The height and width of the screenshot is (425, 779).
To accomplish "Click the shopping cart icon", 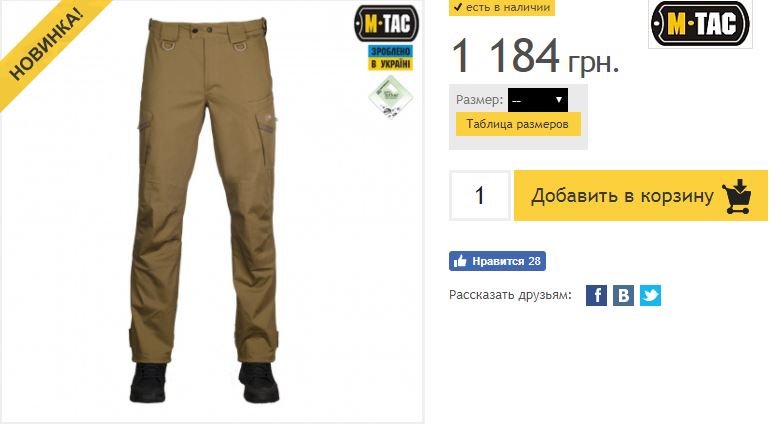I will (737, 196).
